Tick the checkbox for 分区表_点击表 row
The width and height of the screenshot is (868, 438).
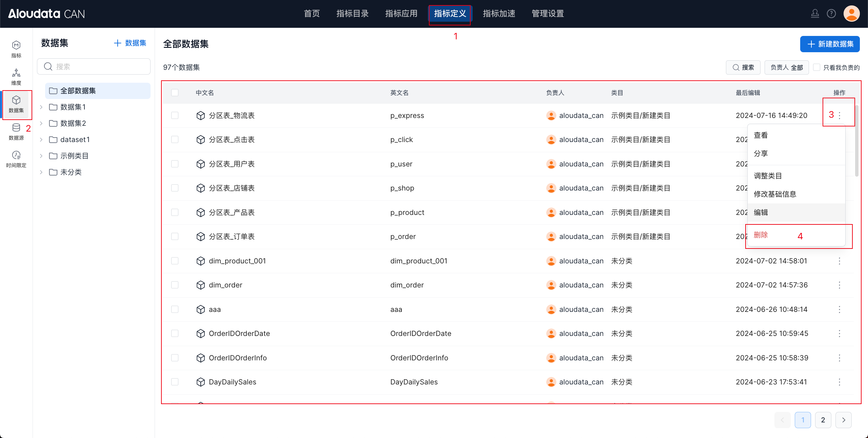[x=175, y=140]
